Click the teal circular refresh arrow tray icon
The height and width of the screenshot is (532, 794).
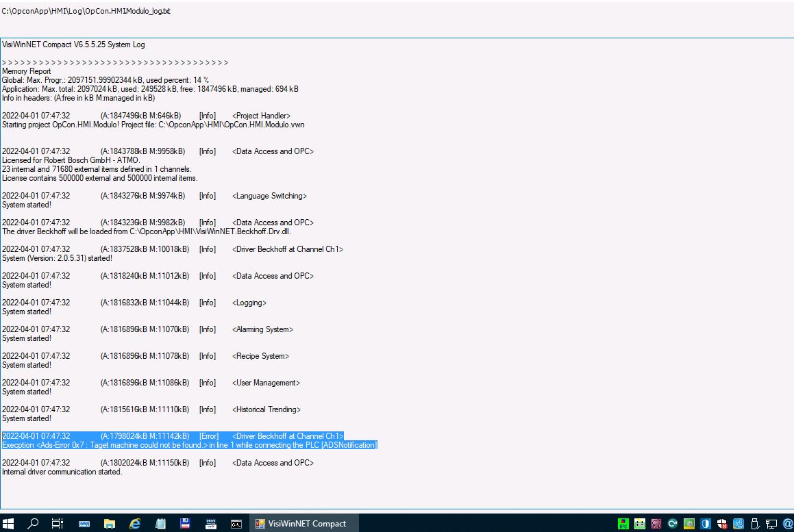click(673, 524)
